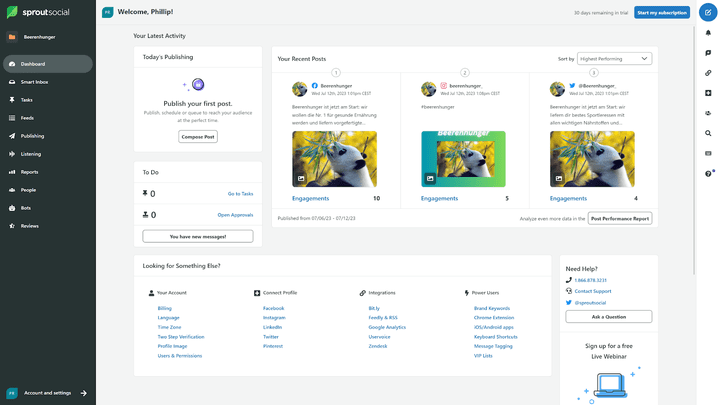
Task: Click the PE avatar next to Welcome
Action: coord(107,12)
